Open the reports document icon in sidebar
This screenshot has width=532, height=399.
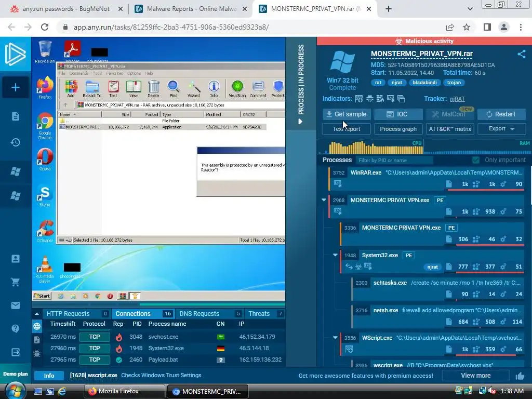click(x=15, y=117)
